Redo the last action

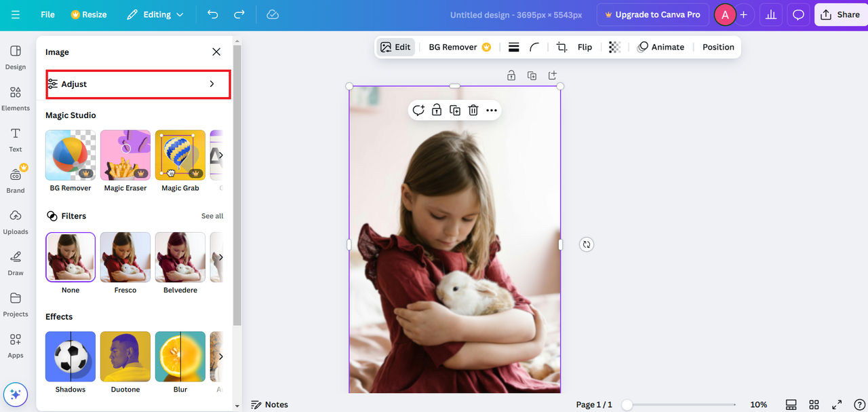point(239,14)
